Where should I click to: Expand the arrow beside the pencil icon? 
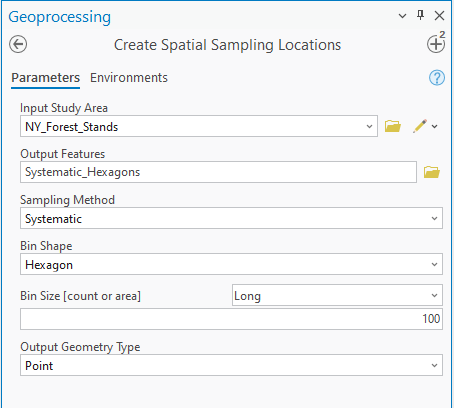(x=435, y=126)
